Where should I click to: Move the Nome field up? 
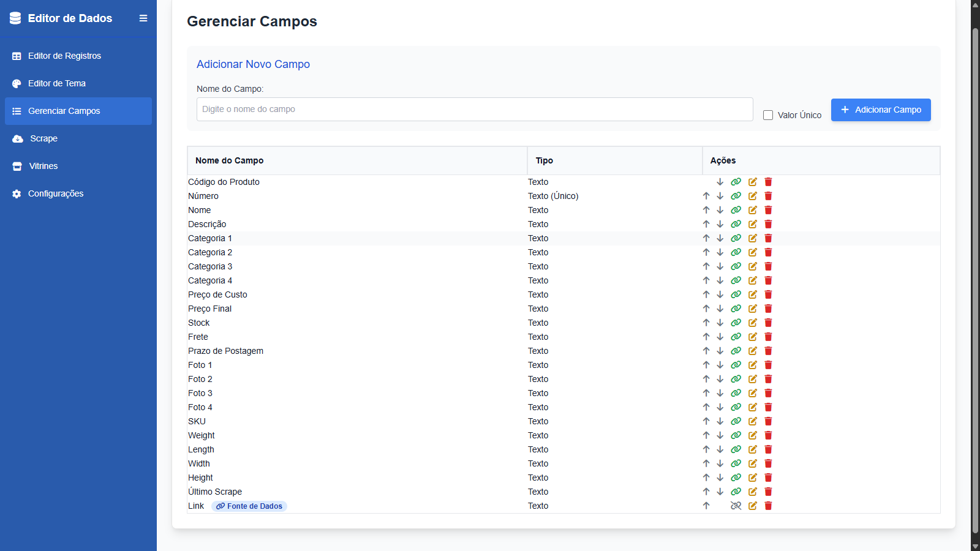pyautogui.click(x=706, y=210)
